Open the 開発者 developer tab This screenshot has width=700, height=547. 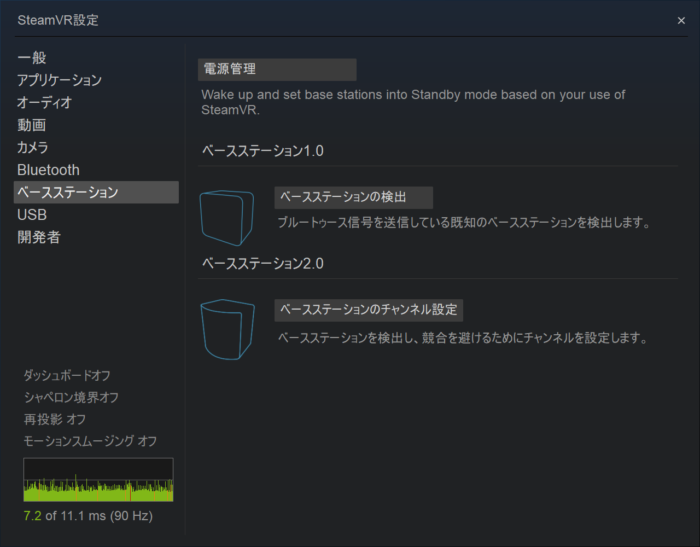[39, 237]
